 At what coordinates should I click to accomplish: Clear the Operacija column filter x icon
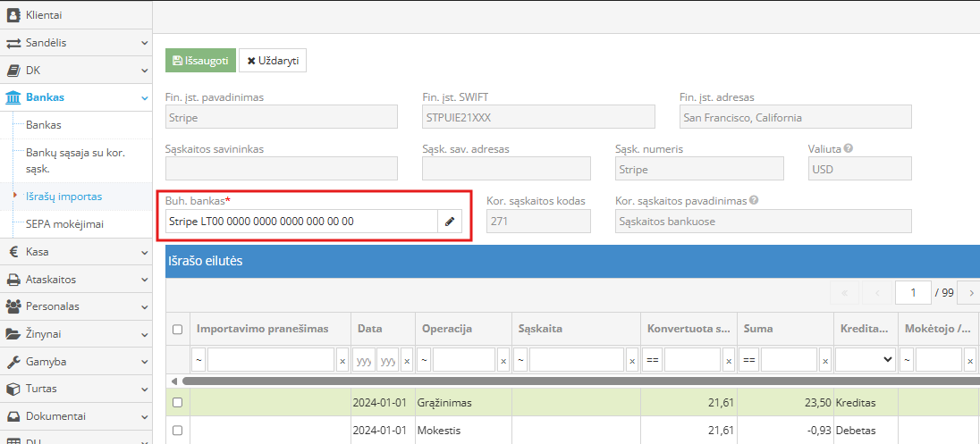click(503, 360)
